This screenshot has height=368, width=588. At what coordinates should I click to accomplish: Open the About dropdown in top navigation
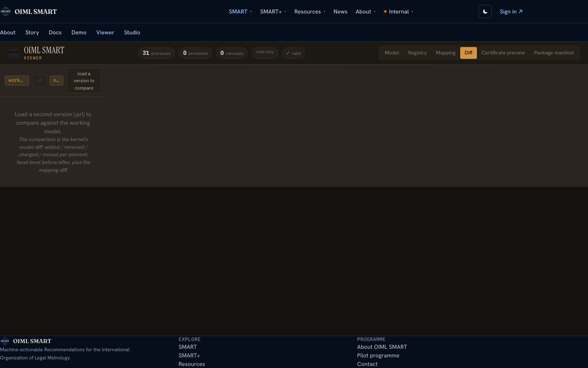(x=366, y=11)
